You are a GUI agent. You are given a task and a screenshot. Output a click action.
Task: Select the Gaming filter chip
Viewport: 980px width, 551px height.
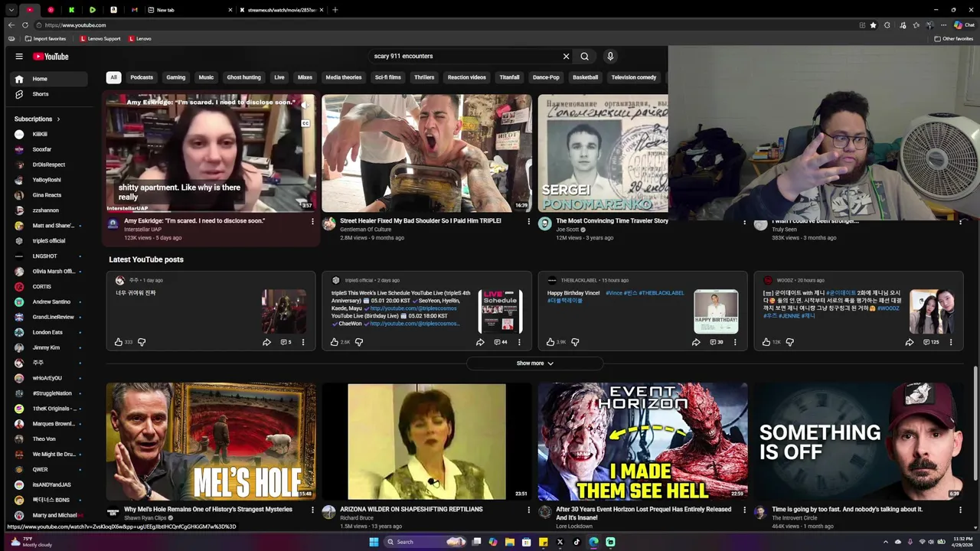coord(176,77)
